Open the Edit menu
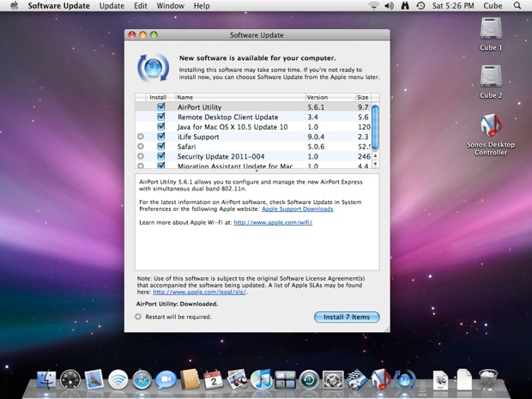 tap(141, 6)
